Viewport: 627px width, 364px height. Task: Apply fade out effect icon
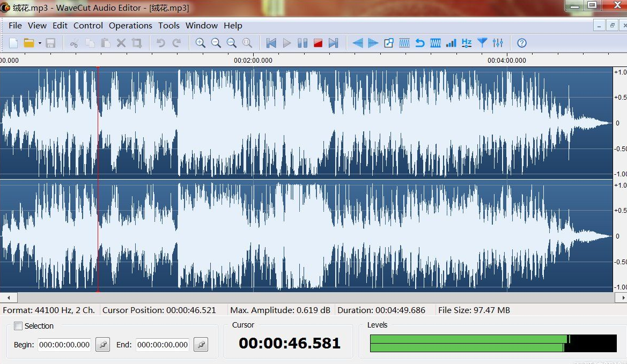click(x=373, y=43)
